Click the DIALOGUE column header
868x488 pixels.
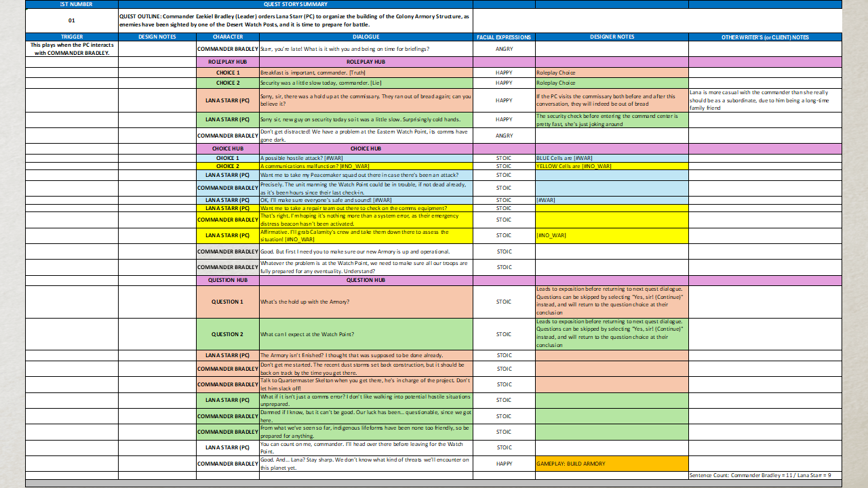pos(366,37)
